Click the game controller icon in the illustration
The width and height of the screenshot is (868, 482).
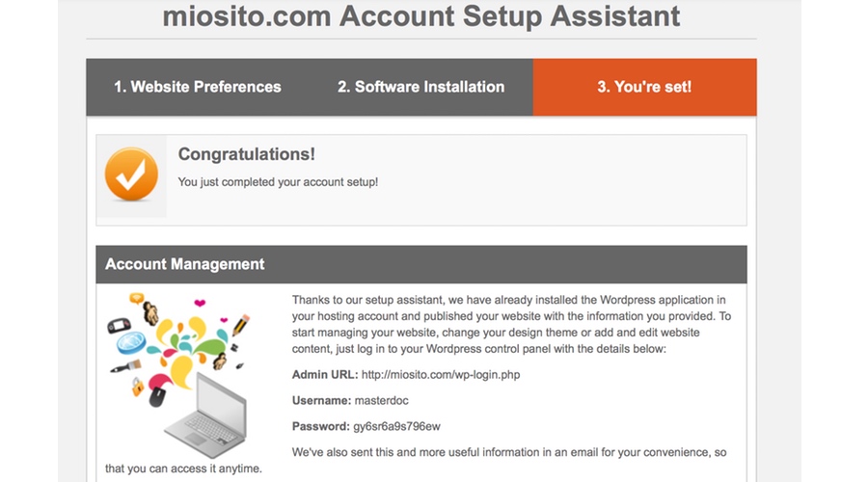tap(119, 325)
